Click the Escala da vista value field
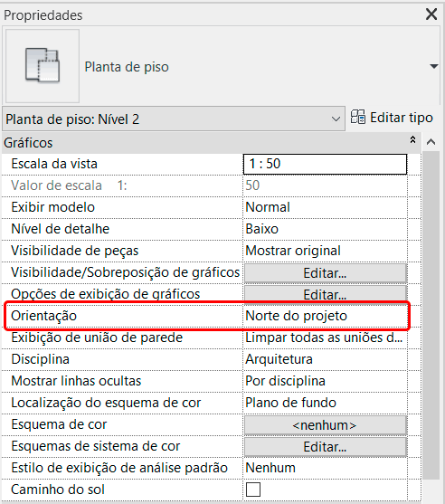The image size is (445, 504). [x=325, y=165]
